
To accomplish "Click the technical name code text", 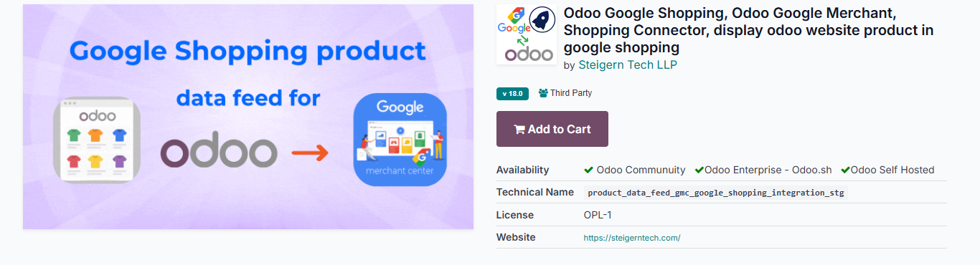I will click(x=715, y=193).
